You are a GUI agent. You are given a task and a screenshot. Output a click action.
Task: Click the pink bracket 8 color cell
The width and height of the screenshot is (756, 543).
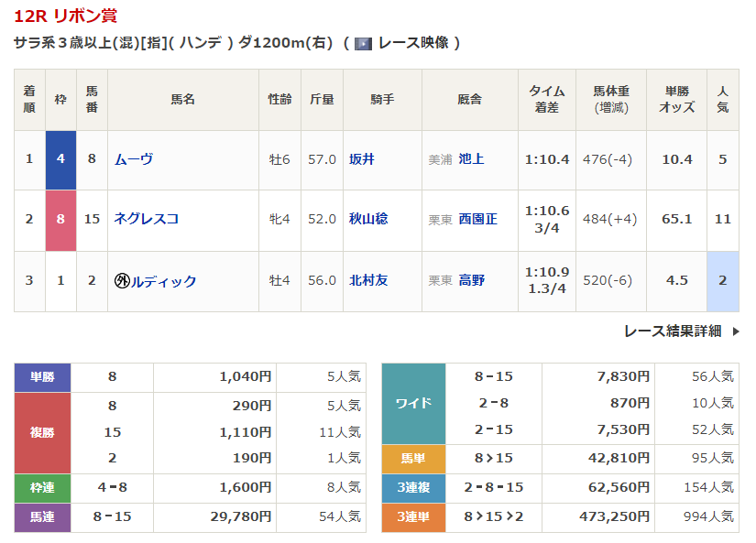60,220
